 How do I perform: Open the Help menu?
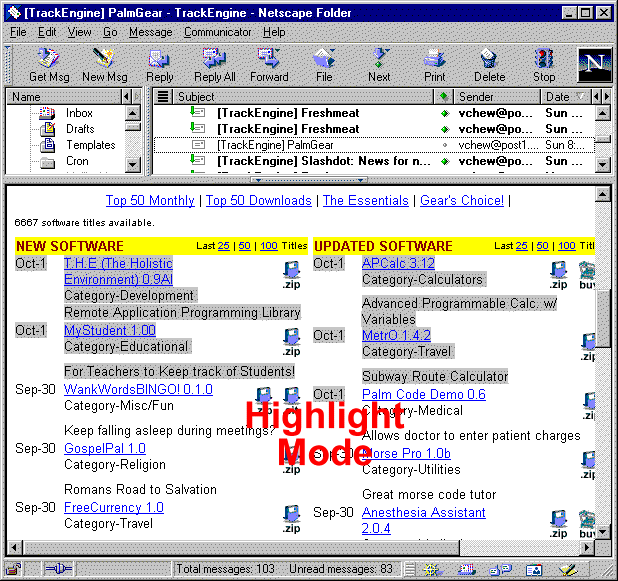[274, 32]
